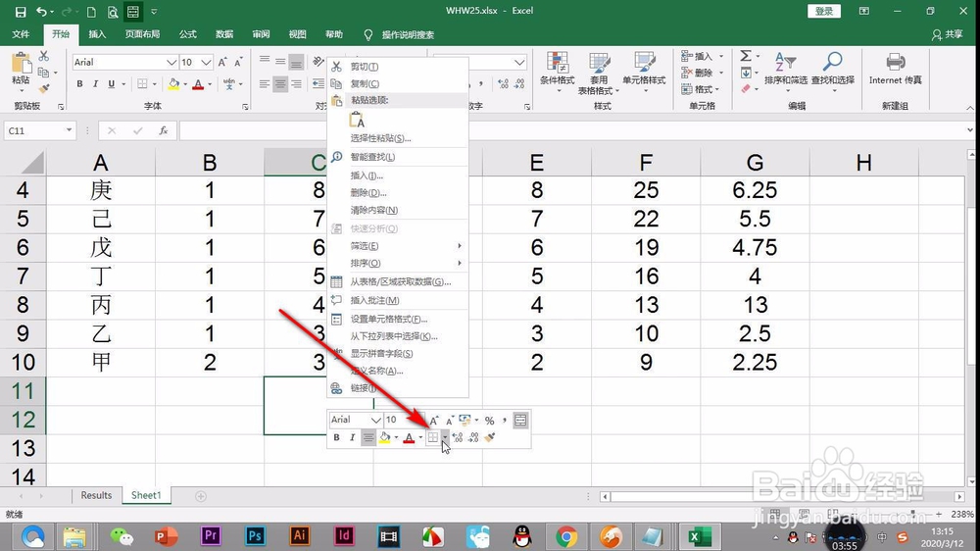
Task: Open the mini toolbar font name dropdown
Action: pos(375,421)
